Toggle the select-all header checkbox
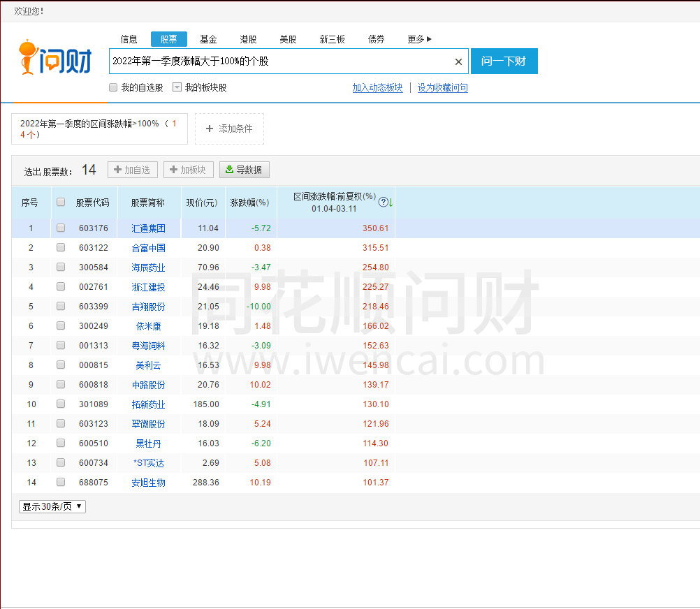 click(x=61, y=202)
